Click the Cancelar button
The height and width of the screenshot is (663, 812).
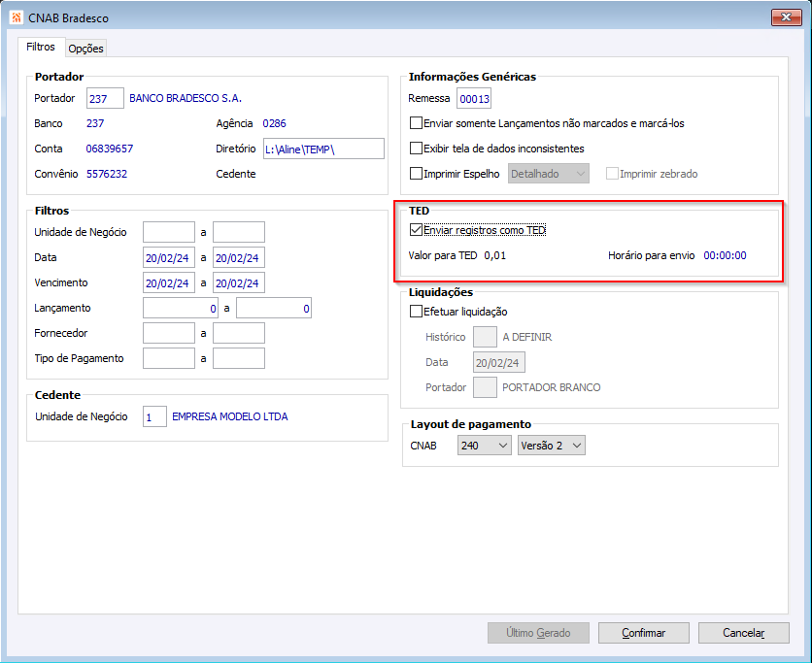[x=744, y=633]
